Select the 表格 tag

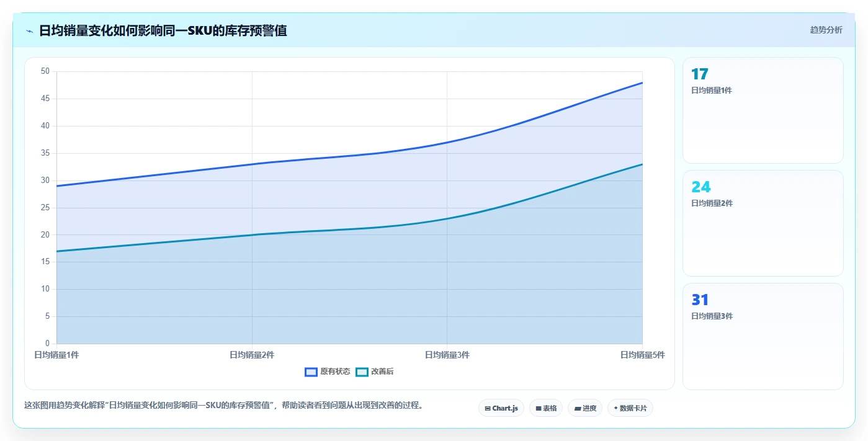546,408
